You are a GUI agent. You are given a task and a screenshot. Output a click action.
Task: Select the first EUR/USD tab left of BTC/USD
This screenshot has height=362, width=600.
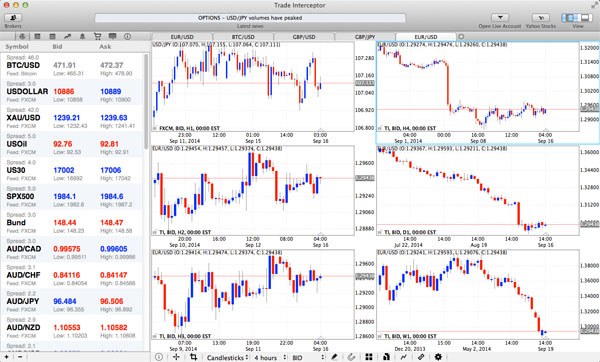182,37
